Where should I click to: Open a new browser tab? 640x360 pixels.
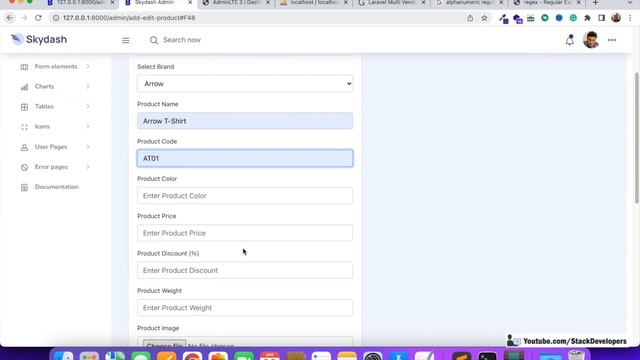pos(596,3)
